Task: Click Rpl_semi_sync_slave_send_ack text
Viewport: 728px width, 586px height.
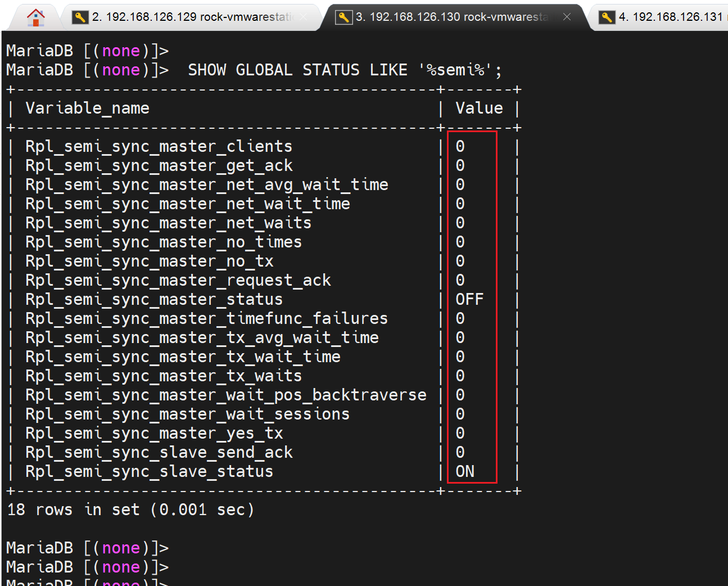Action: 159,452
